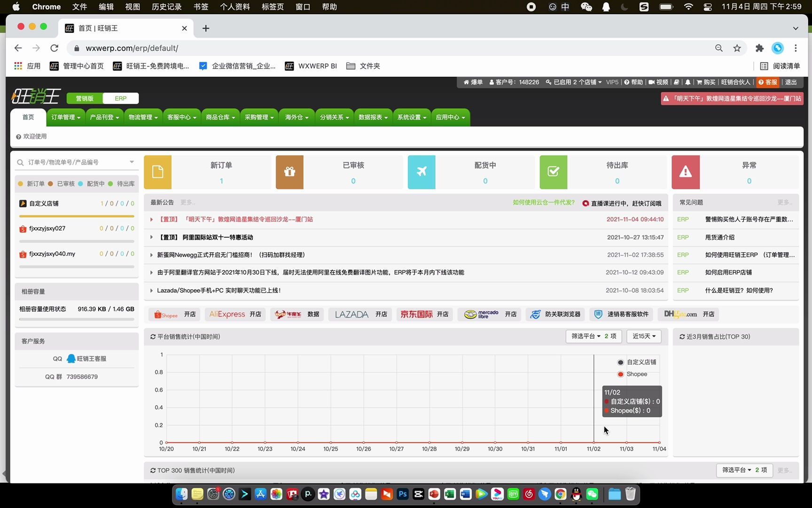Click 如何使用云仓一件代发? link
Viewport: 812px width, 508px height.
coord(544,203)
